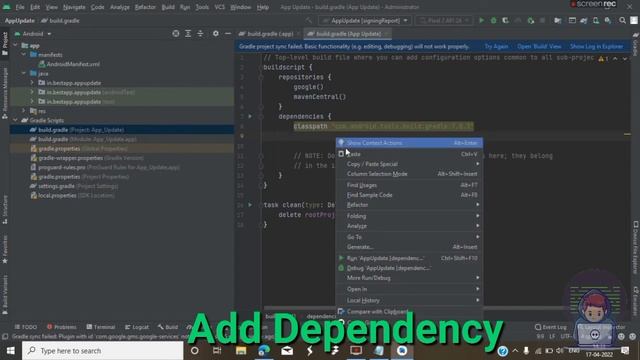Open the Pixel device selector dropdown

coord(444,20)
